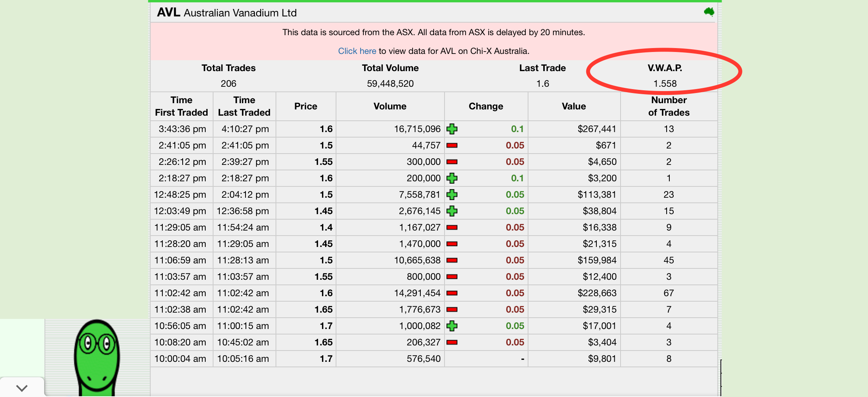868x397 pixels.
Task: Click the green Australia map icon
Action: pyautogui.click(x=709, y=12)
